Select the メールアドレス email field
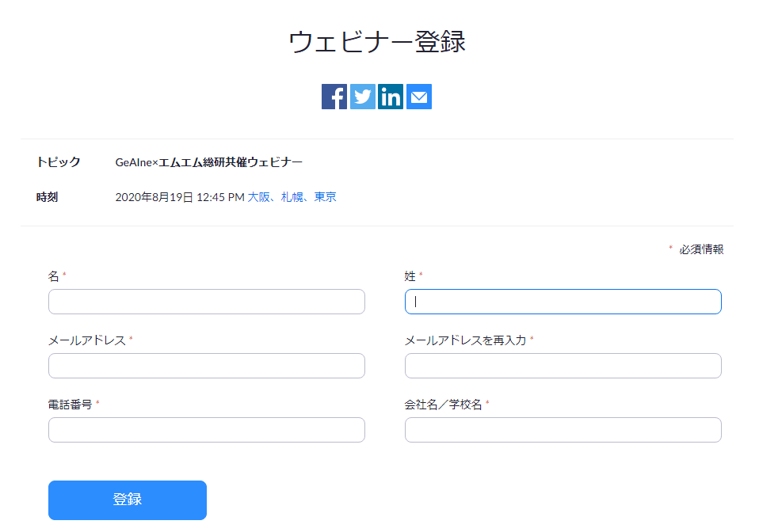Image resolution: width=759 pixels, height=532 pixels. (x=206, y=366)
